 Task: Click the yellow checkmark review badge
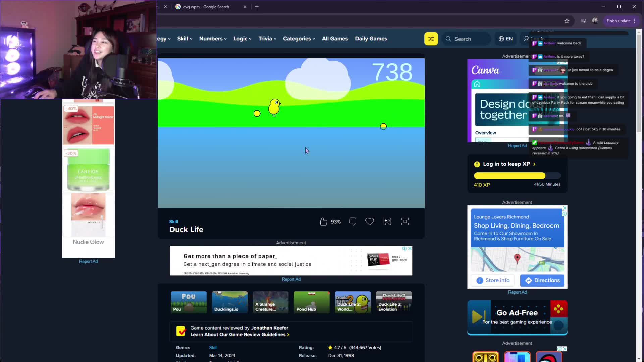[x=181, y=331]
